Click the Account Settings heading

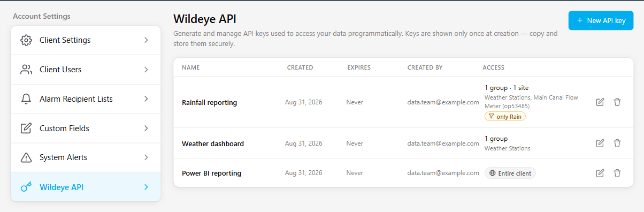[42, 16]
